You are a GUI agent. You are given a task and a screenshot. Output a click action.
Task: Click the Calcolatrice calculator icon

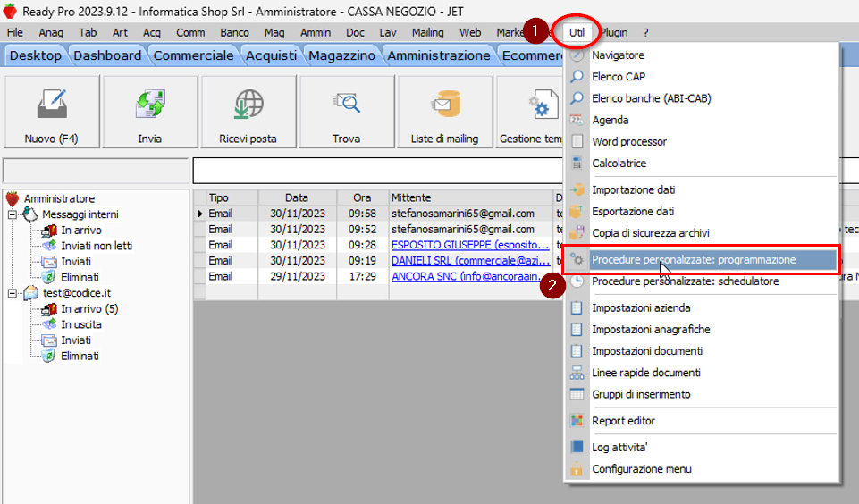click(x=577, y=163)
